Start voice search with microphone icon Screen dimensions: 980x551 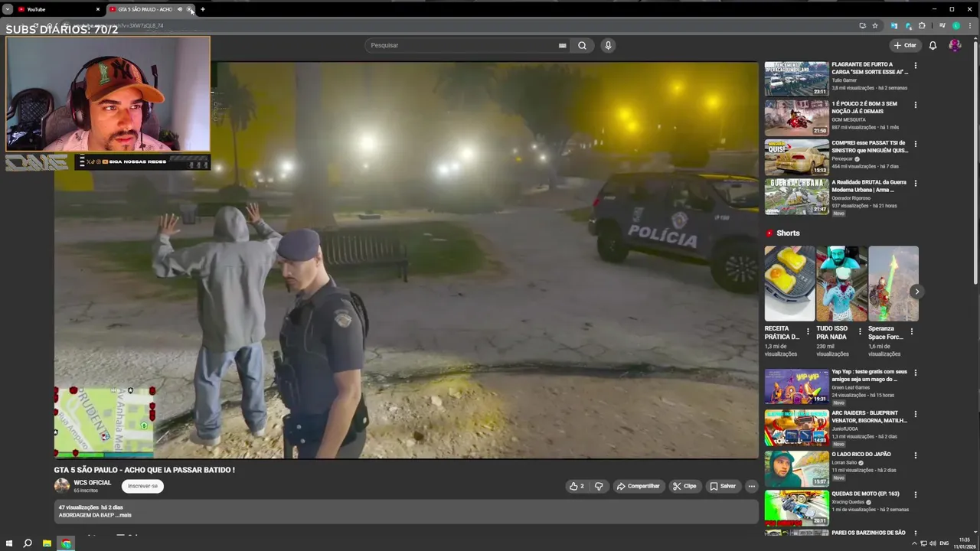click(608, 45)
